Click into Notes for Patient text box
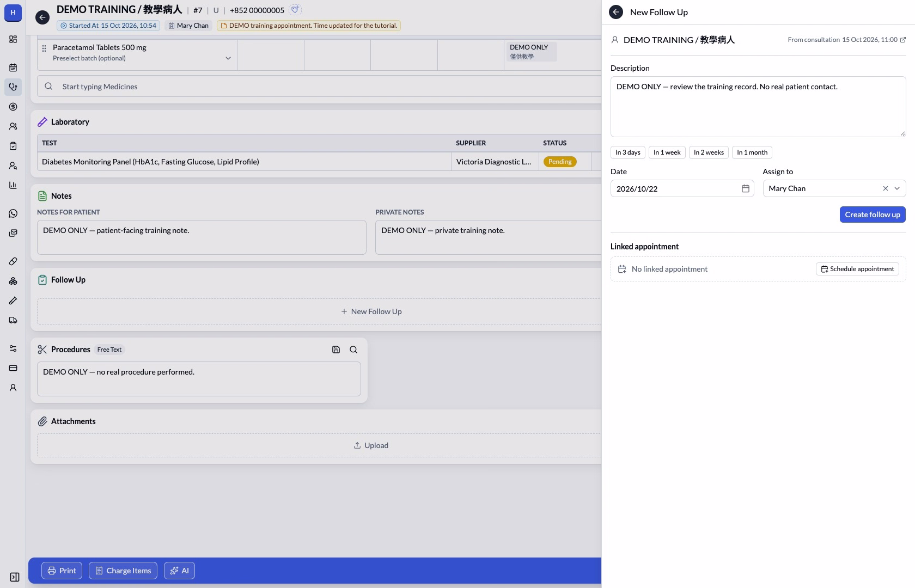The width and height of the screenshot is (915, 588). pos(202,237)
